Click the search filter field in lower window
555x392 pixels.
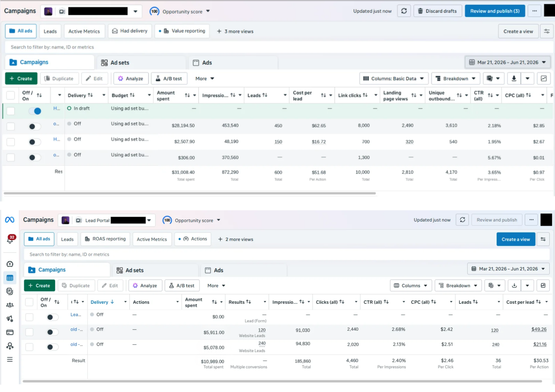point(287,254)
